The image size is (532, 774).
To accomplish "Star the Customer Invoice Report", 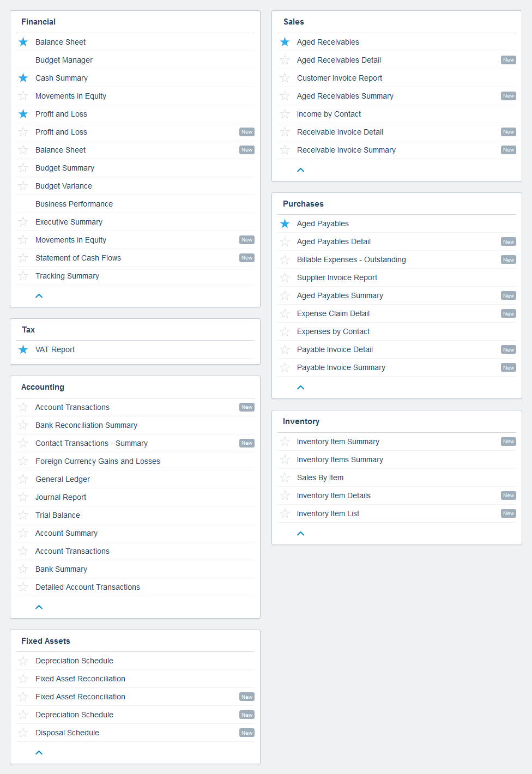I will (285, 78).
